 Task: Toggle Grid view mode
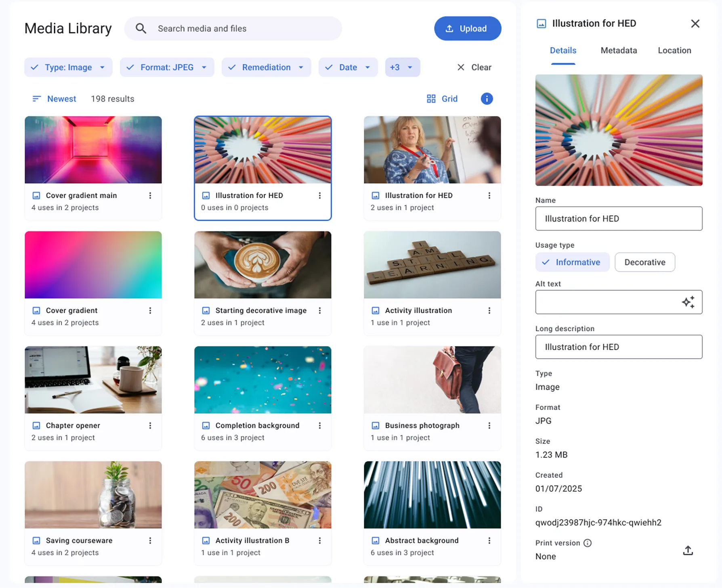point(442,99)
